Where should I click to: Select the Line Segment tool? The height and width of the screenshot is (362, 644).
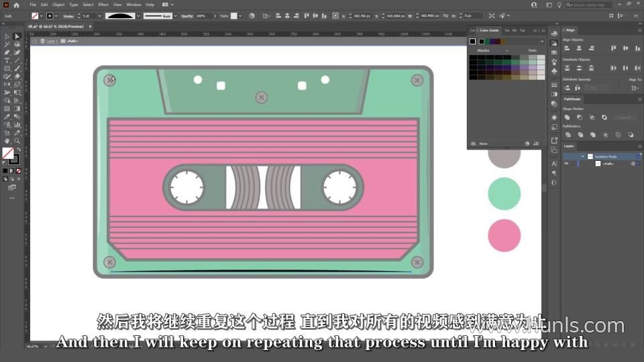[x=17, y=61]
